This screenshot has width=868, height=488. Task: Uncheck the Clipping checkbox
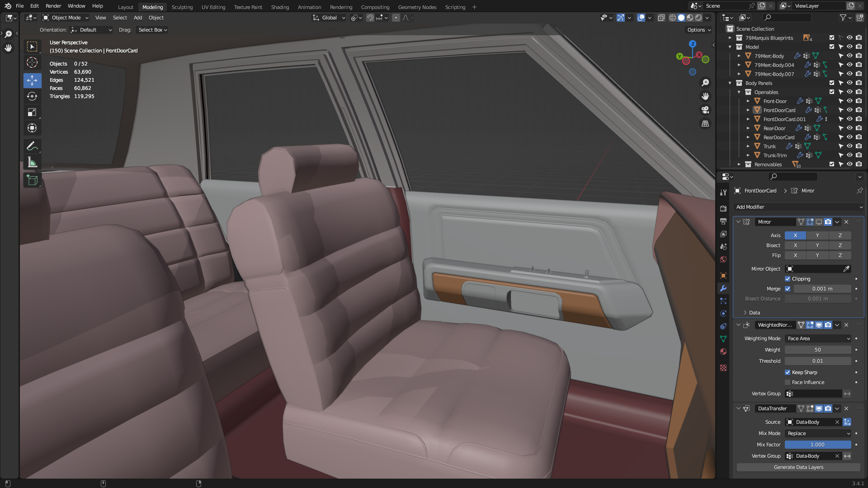(788, 279)
